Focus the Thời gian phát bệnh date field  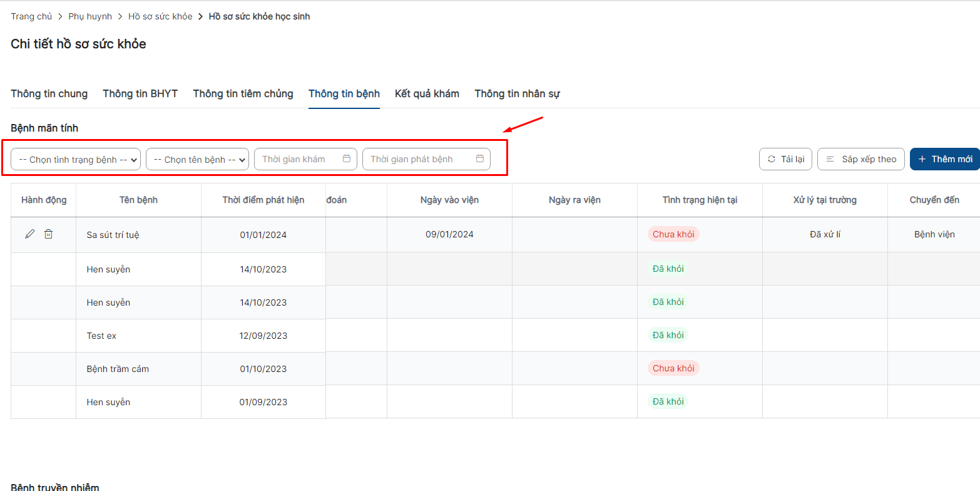pos(426,159)
